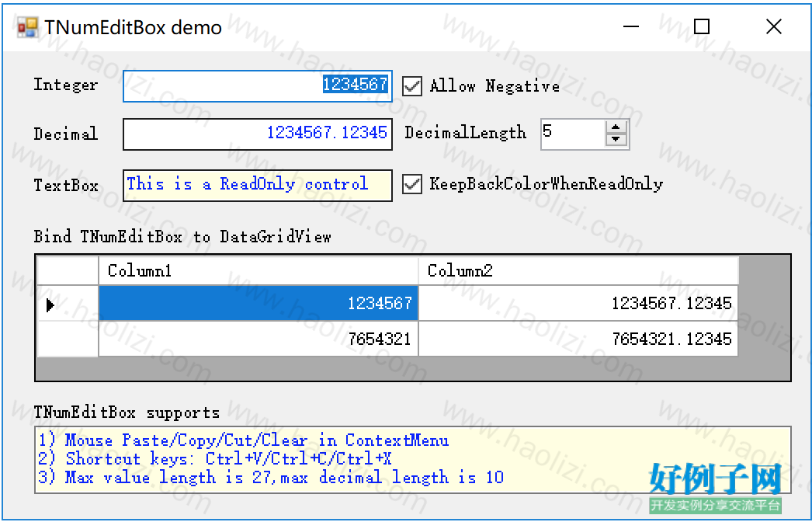
Task: Minimize the demo window
Action: point(631,27)
